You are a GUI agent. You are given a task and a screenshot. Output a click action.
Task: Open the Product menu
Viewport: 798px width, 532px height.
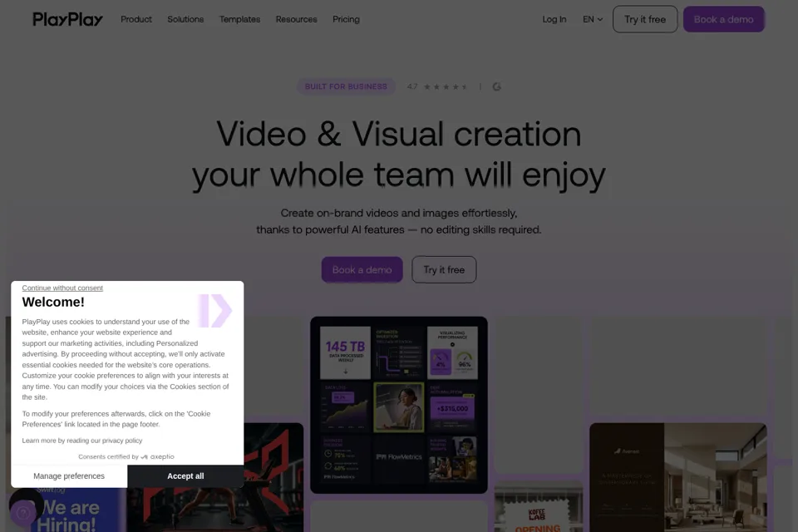coord(135,19)
